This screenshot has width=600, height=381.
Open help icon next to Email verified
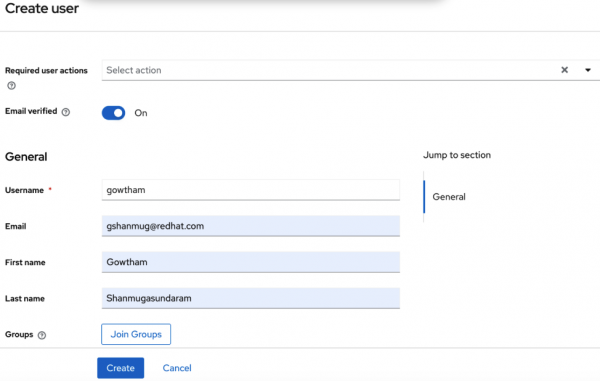66,112
